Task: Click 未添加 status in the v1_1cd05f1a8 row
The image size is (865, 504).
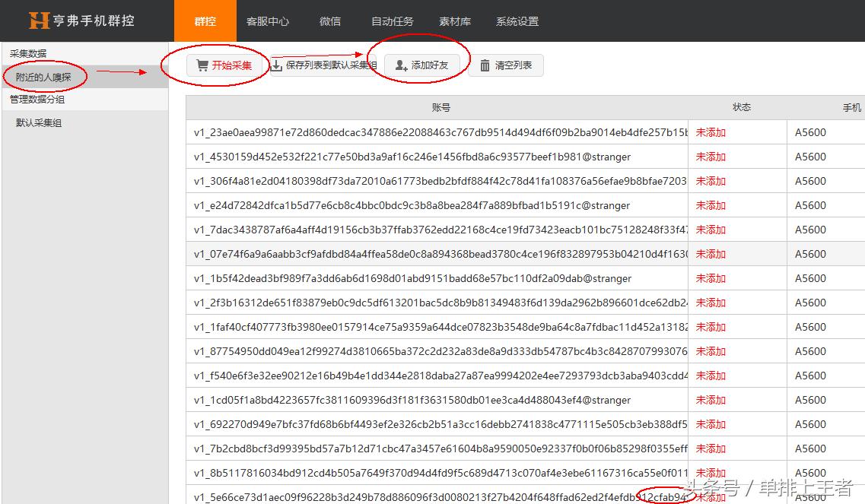Action: (x=711, y=400)
